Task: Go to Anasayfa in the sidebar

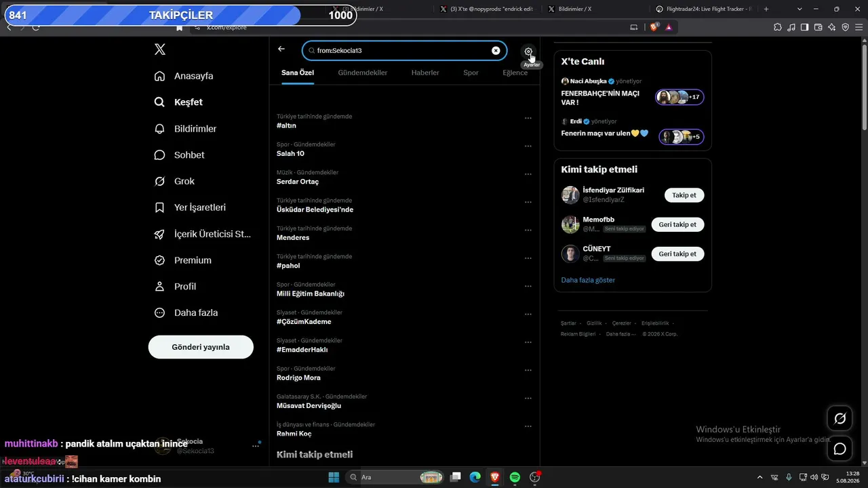Action: pyautogui.click(x=184, y=76)
